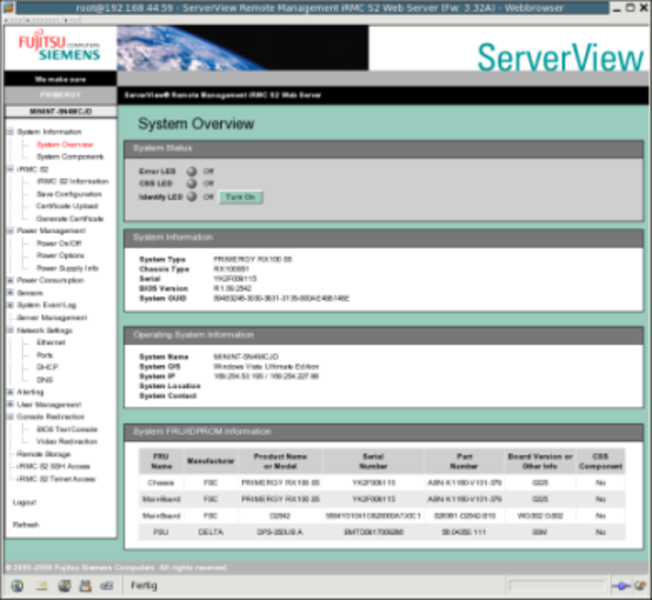The width and height of the screenshot is (652, 600).
Task: Open the Address Book icon in status bar
Action: (x=86, y=586)
